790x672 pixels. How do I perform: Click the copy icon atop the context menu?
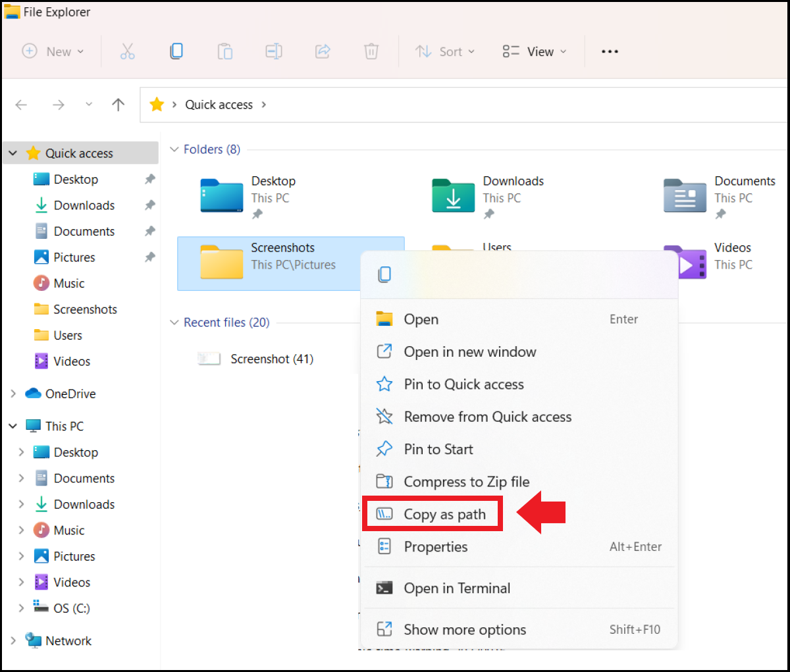click(385, 274)
